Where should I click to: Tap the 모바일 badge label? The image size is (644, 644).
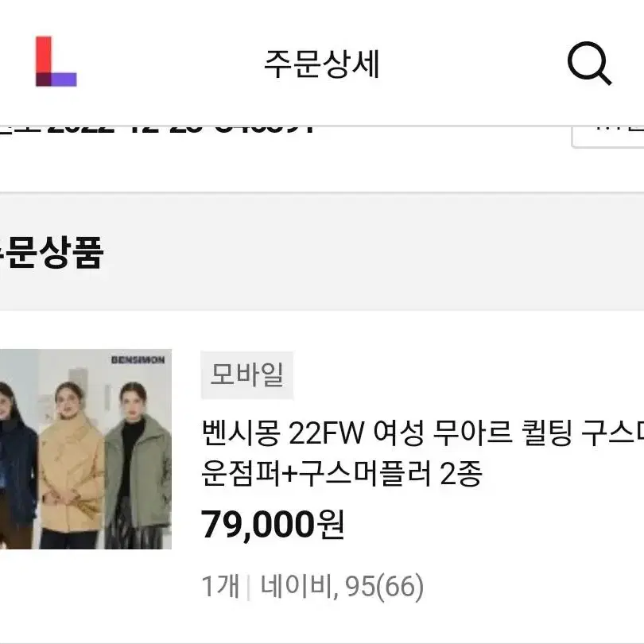[246, 375]
